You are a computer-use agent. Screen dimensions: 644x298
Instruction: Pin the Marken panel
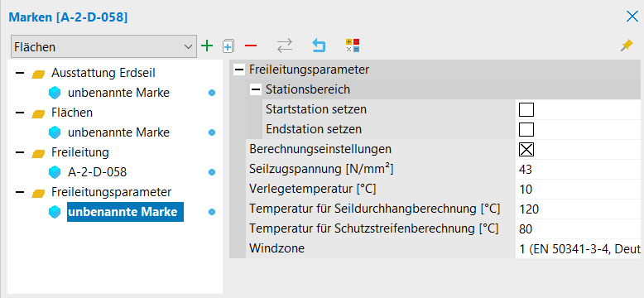627,46
